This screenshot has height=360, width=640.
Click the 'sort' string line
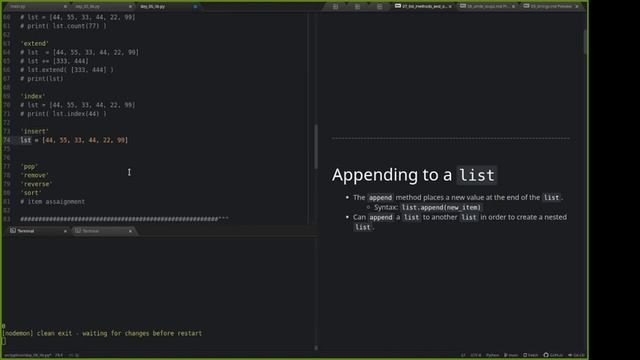(x=31, y=193)
